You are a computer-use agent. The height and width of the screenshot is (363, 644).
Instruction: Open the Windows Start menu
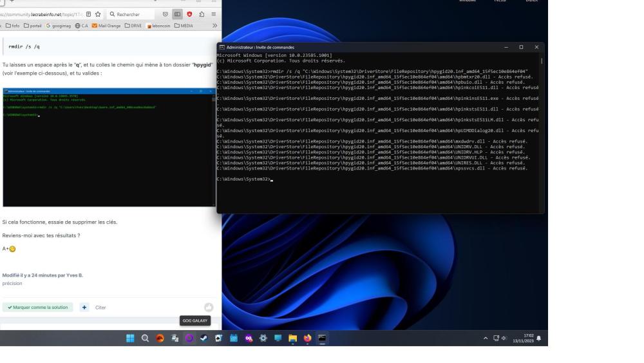(x=131, y=338)
